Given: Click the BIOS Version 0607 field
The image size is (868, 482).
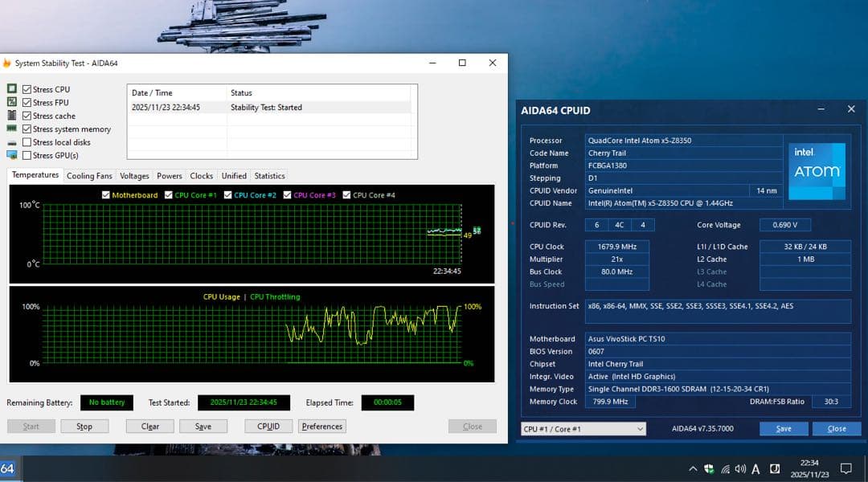Looking at the screenshot, I should tap(718, 351).
